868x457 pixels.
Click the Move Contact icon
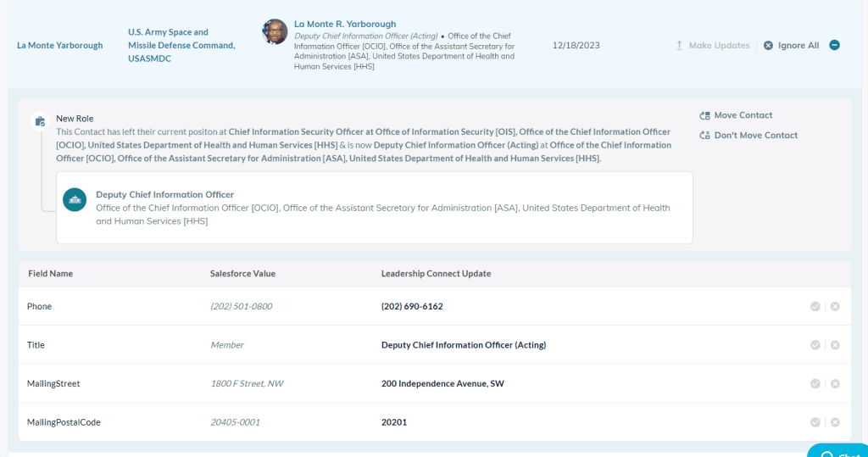pyautogui.click(x=704, y=115)
